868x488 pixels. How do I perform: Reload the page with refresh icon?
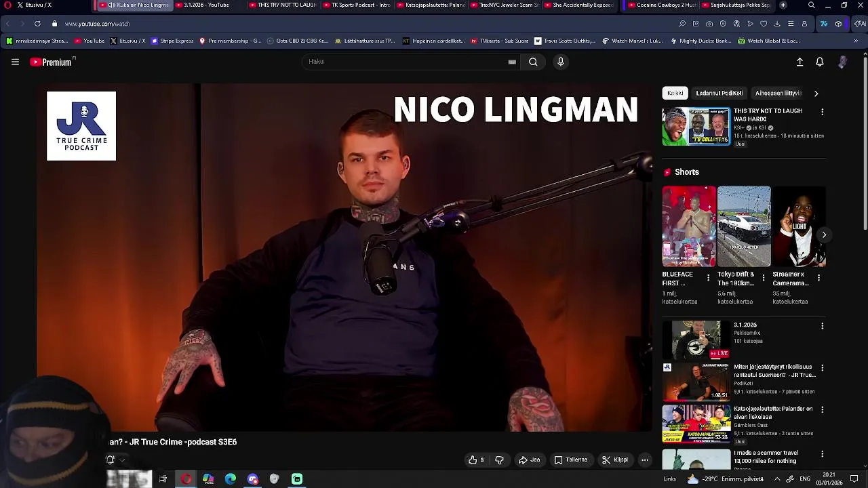coord(37,24)
